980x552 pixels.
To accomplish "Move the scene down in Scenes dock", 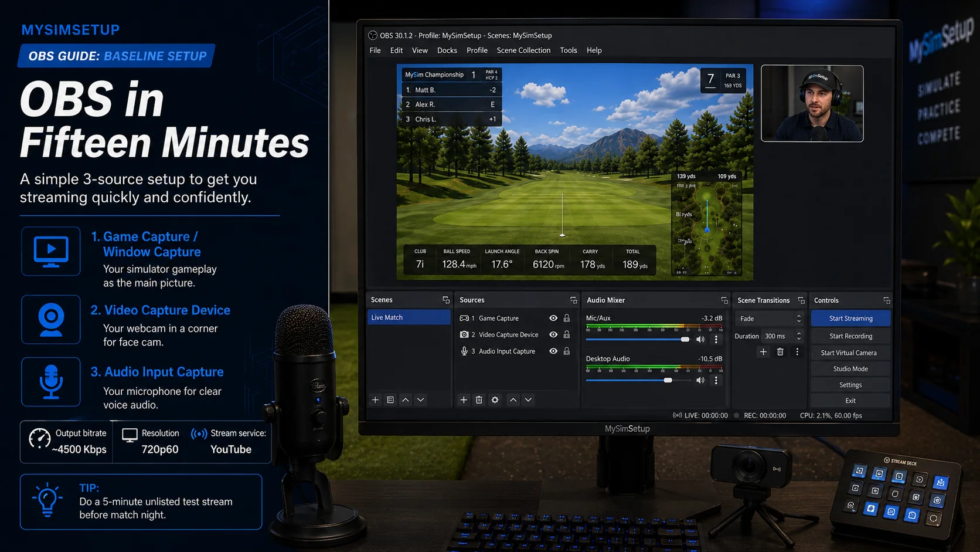I will [x=420, y=399].
